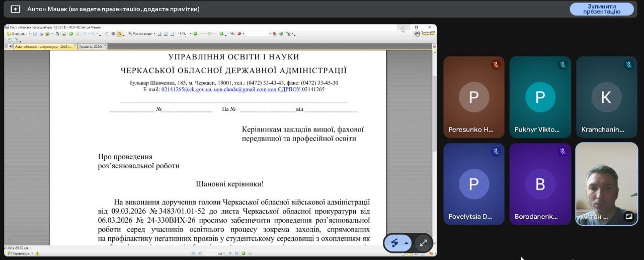Click the Peresunko participant tile

474,97
